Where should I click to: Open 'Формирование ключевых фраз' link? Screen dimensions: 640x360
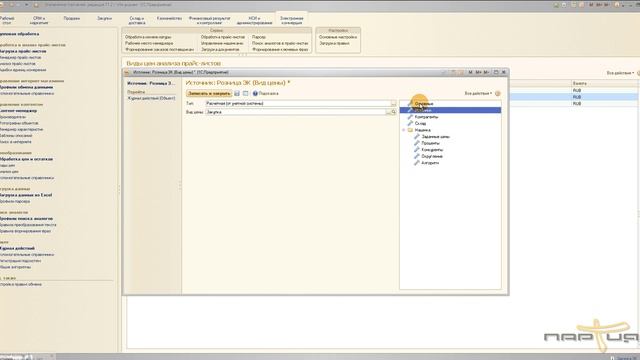tap(280, 49)
